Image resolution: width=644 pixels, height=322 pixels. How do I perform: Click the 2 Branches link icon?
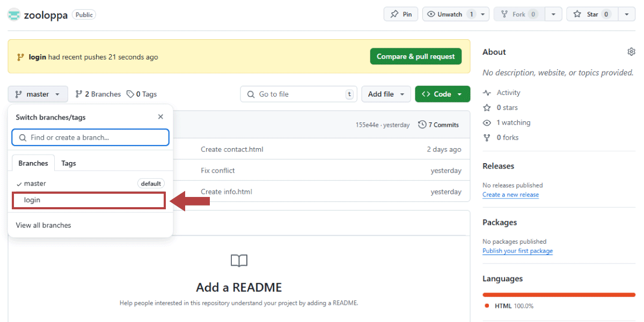(79, 94)
